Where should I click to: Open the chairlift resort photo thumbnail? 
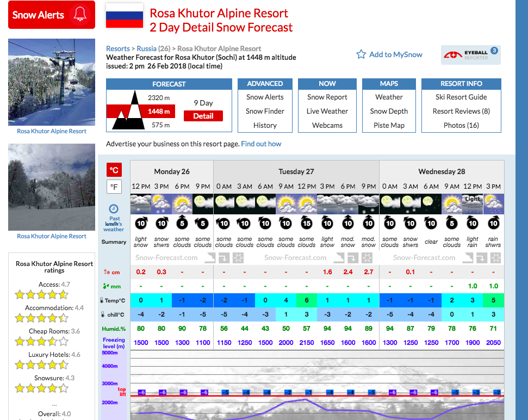point(52,82)
